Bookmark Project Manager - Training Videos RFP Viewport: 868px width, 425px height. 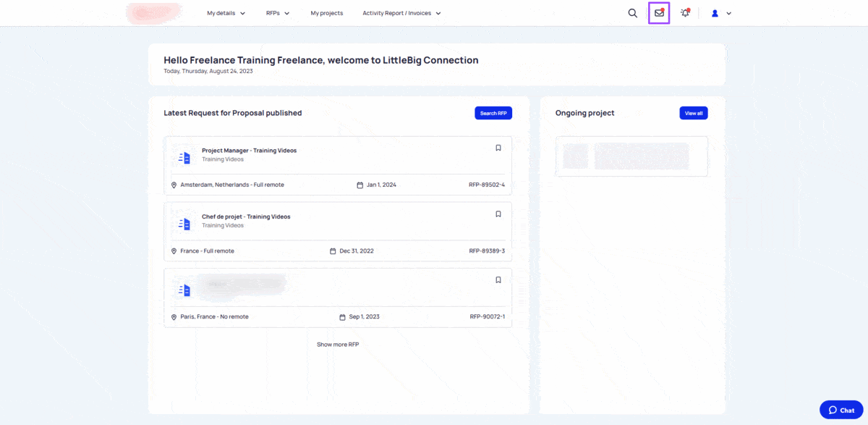coord(498,148)
